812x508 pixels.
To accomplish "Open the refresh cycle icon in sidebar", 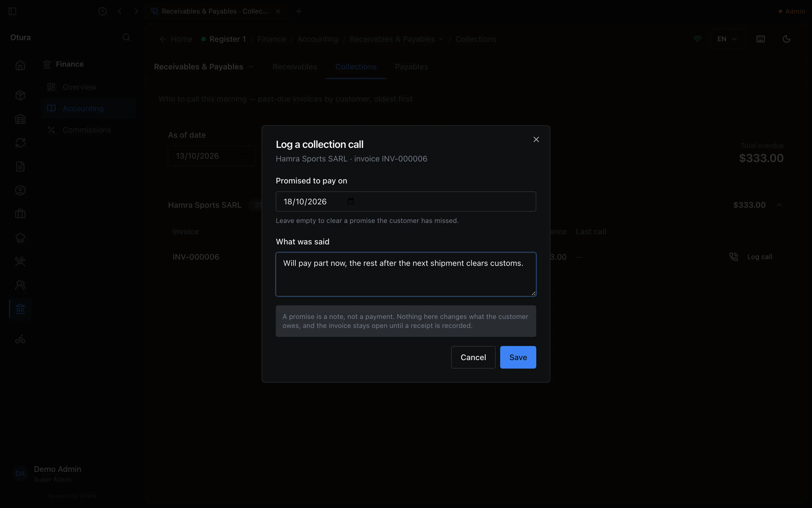I will (20, 143).
